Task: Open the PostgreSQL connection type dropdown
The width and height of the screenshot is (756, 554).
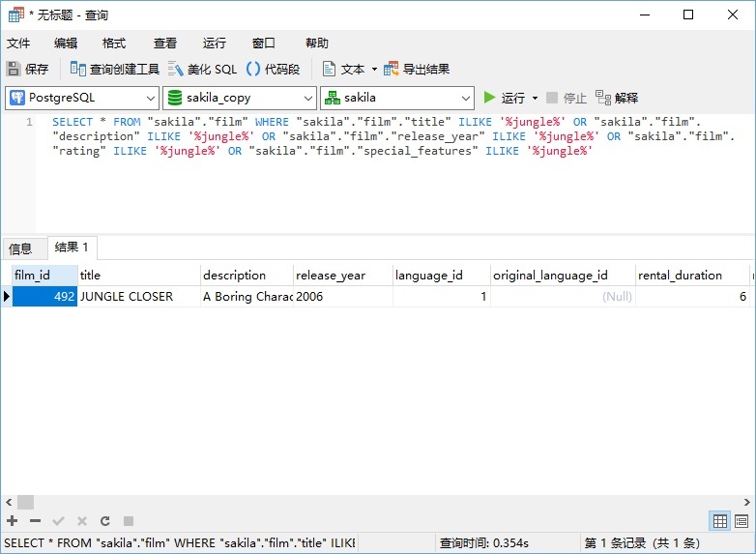Action: point(82,98)
